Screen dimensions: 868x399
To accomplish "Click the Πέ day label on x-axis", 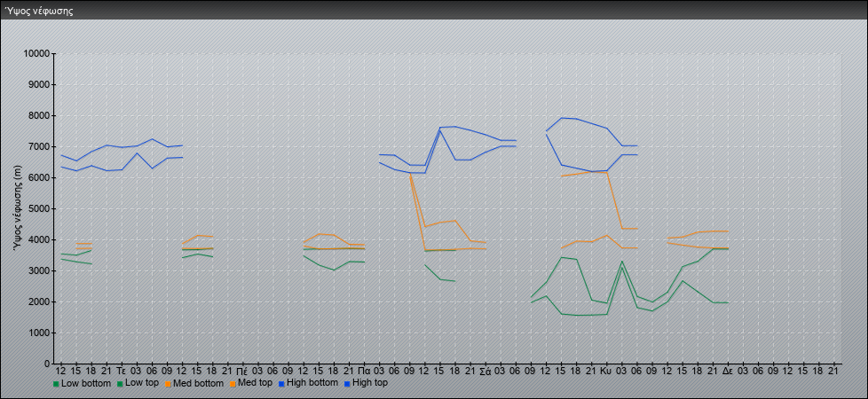I will click(242, 371).
